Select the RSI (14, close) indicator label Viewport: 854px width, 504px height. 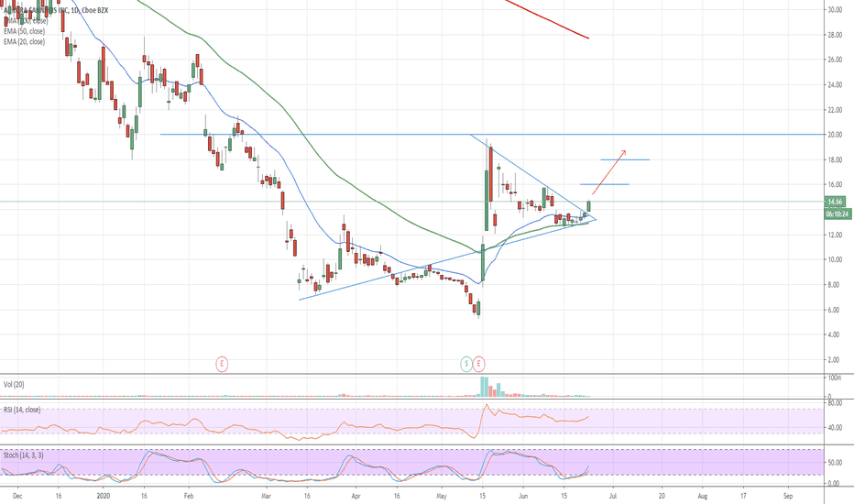22,410
